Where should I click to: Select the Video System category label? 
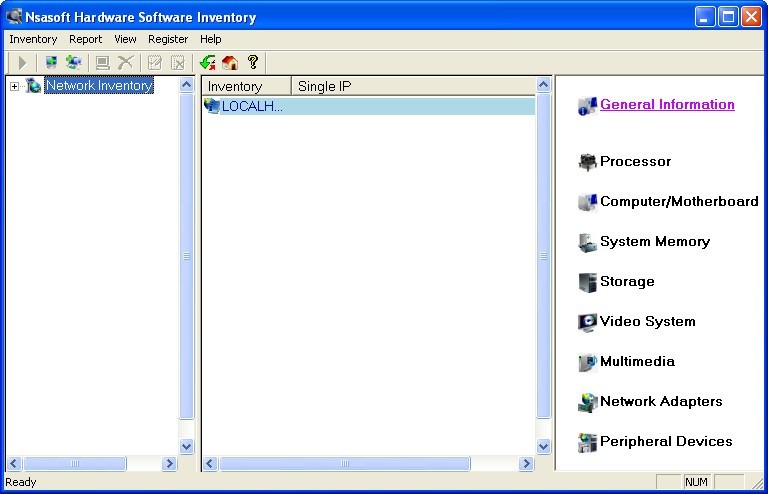648,321
